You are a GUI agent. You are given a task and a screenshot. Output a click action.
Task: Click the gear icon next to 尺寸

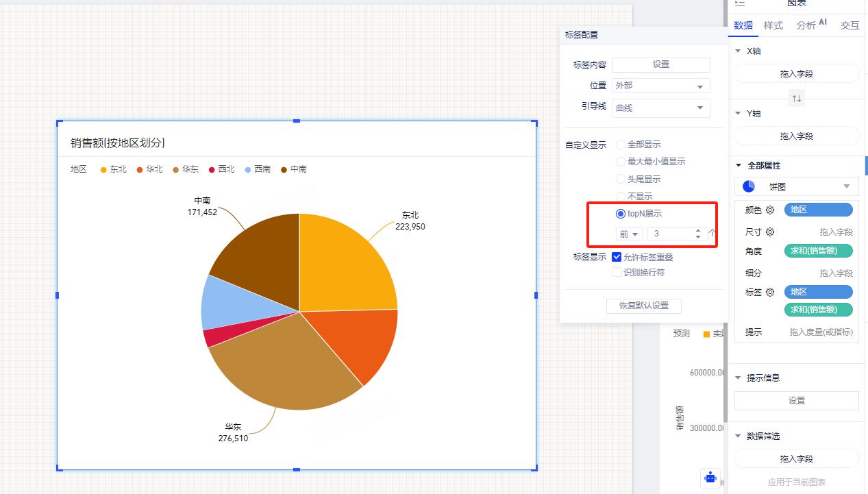(x=770, y=232)
